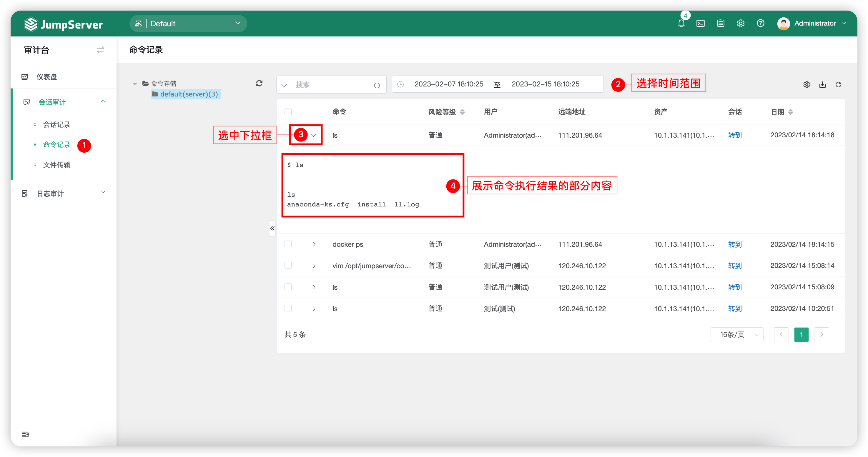Select default(server)(3) tree node
This screenshot has height=457, width=868.
(185, 94)
